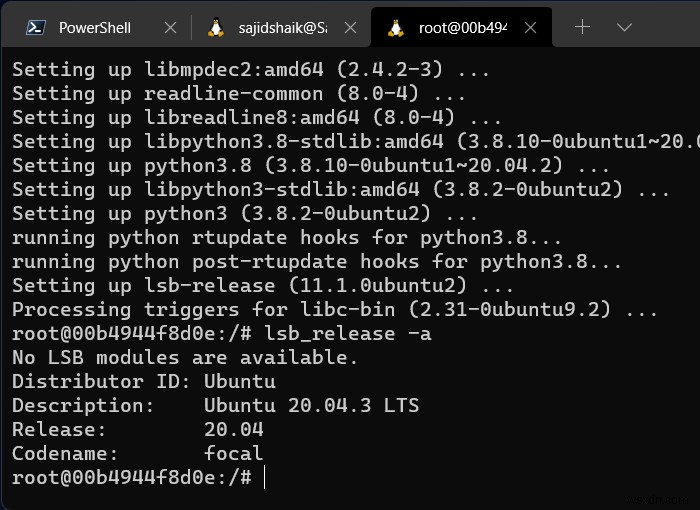Switch to the sajidshaik@ tab
The height and width of the screenshot is (510, 700).
(x=280, y=27)
